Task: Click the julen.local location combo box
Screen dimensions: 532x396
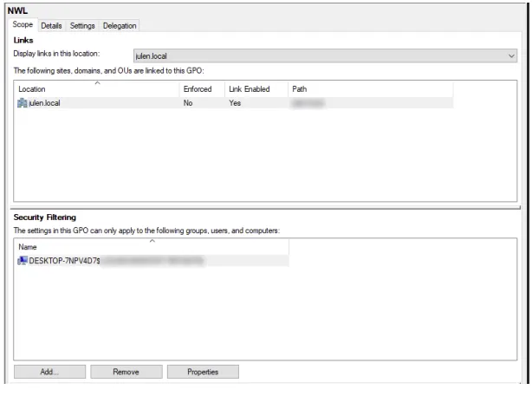Action: tap(325, 56)
